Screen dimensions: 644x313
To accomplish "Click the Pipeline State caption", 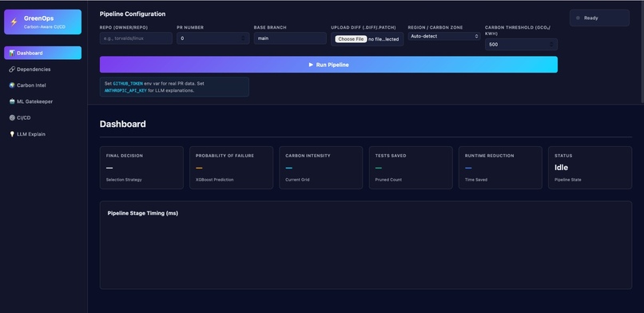I will (569, 180).
